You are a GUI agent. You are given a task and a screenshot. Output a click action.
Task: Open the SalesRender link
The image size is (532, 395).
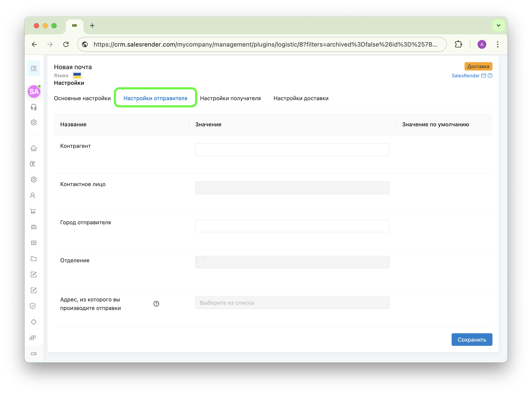pos(465,76)
